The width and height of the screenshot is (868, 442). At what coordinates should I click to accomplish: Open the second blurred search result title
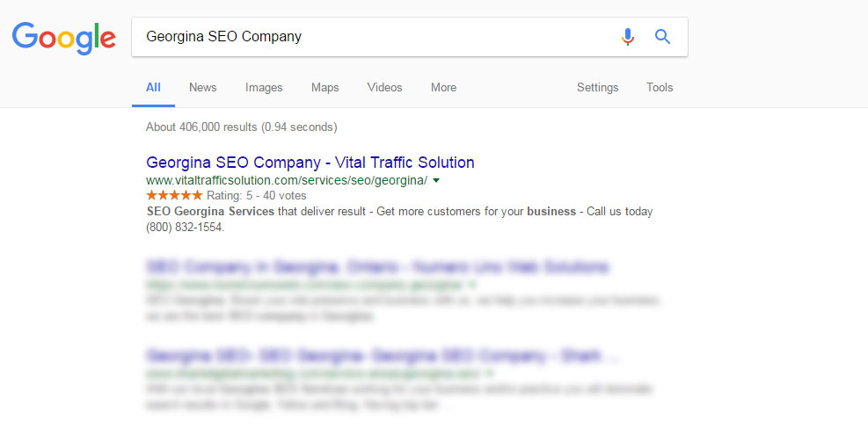pos(377,267)
